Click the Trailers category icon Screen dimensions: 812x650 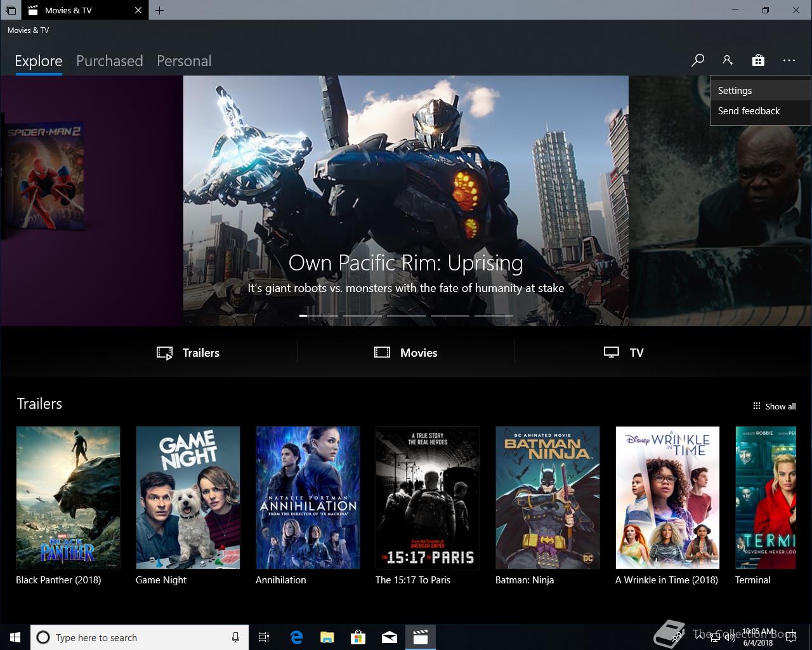[165, 353]
